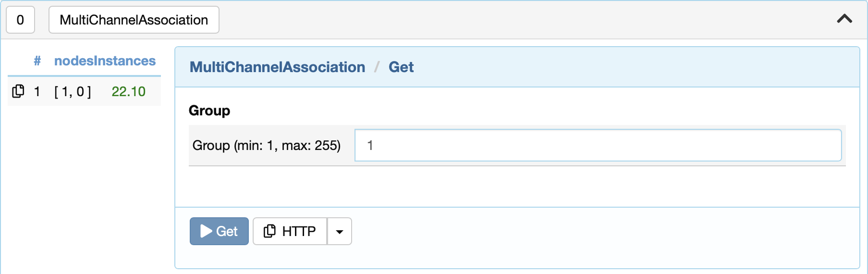Run the Get command button
Image resolution: width=868 pixels, height=274 pixels.
point(219,231)
